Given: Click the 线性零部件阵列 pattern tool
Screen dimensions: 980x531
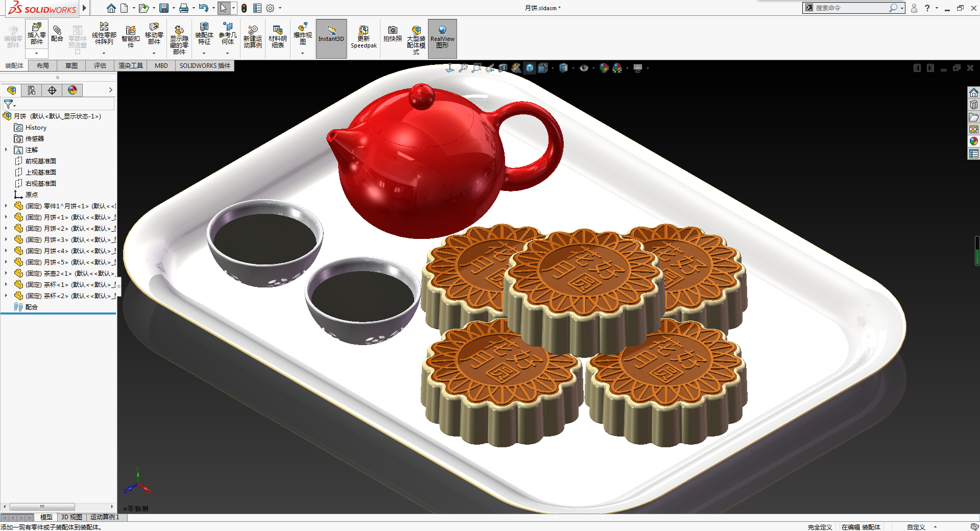Looking at the screenshot, I should pyautogui.click(x=104, y=34).
